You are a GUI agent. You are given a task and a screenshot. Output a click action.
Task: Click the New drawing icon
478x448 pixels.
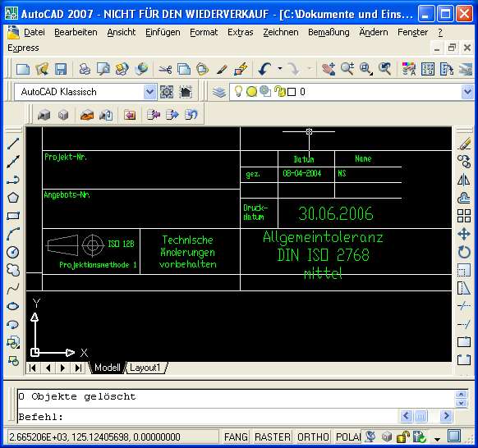23,69
